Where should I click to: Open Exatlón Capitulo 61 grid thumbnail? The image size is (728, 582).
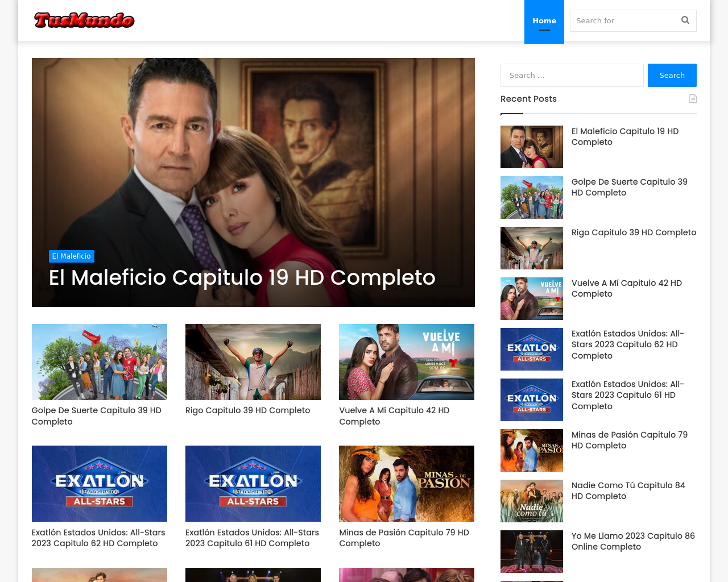point(253,484)
